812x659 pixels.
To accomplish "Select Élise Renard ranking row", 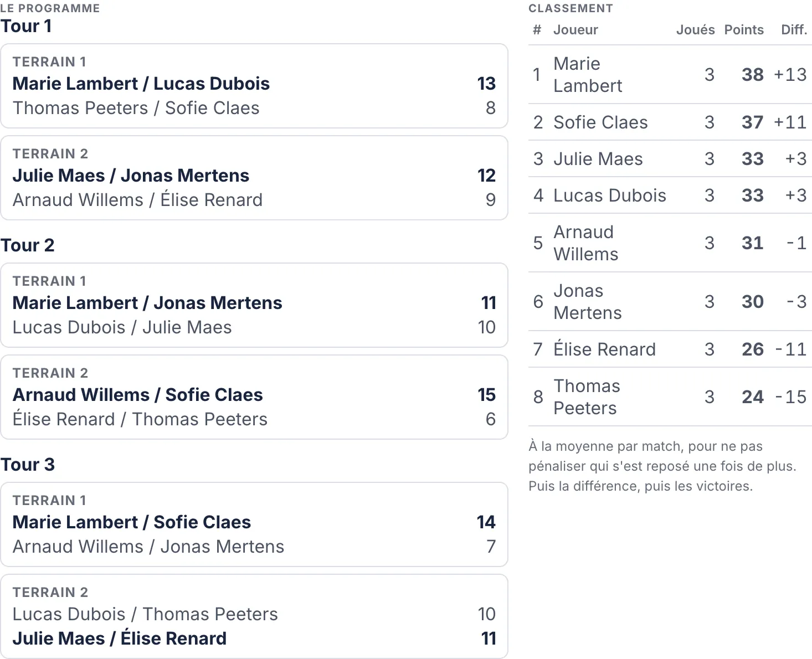I will tap(670, 349).
